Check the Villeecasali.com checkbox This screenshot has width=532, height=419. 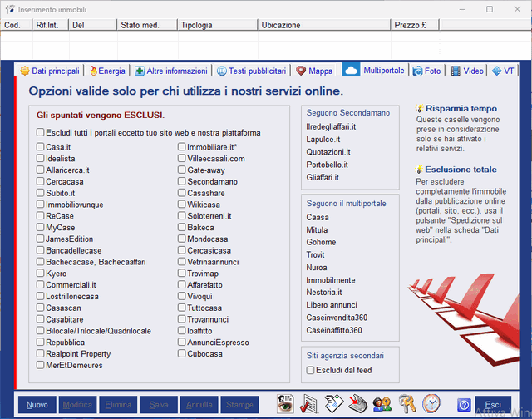coord(181,158)
